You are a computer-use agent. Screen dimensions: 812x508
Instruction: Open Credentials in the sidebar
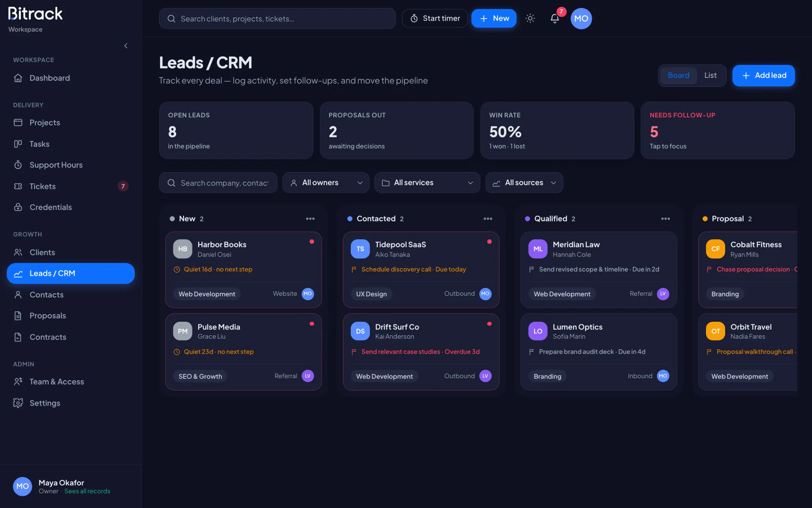pos(71,207)
